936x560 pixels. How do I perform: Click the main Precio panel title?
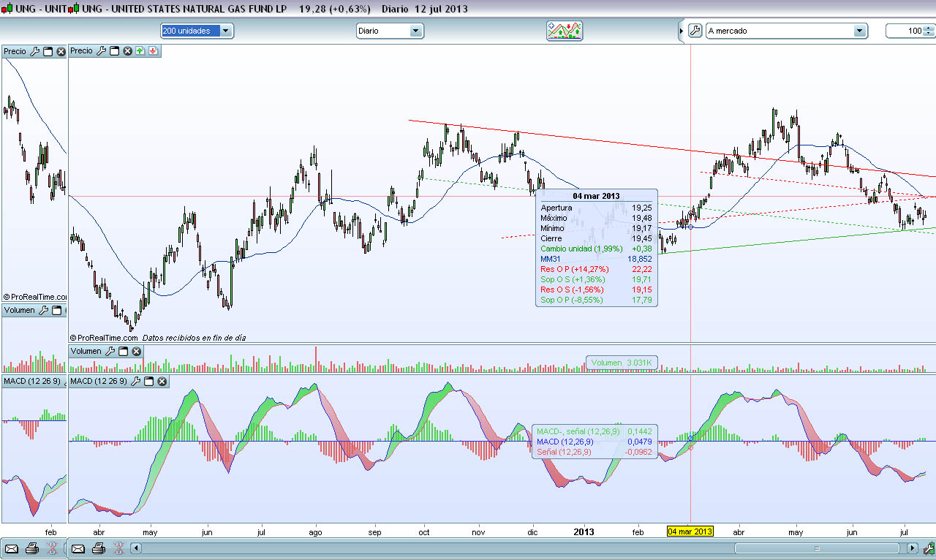(x=82, y=51)
